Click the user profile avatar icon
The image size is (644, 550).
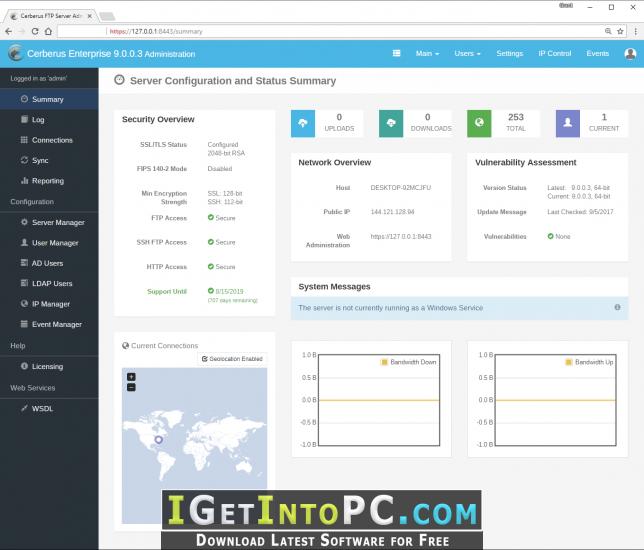coord(630,53)
